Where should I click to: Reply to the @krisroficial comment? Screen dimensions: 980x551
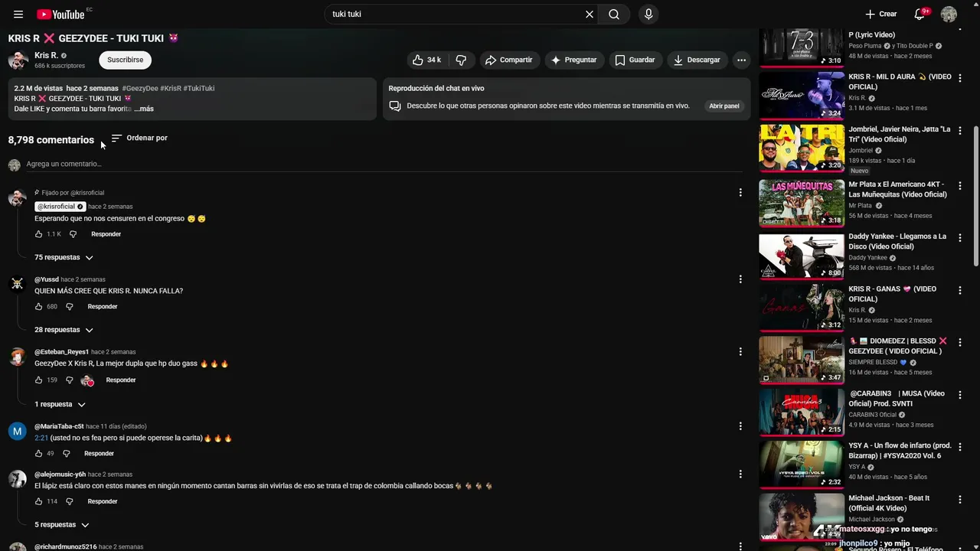click(106, 234)
